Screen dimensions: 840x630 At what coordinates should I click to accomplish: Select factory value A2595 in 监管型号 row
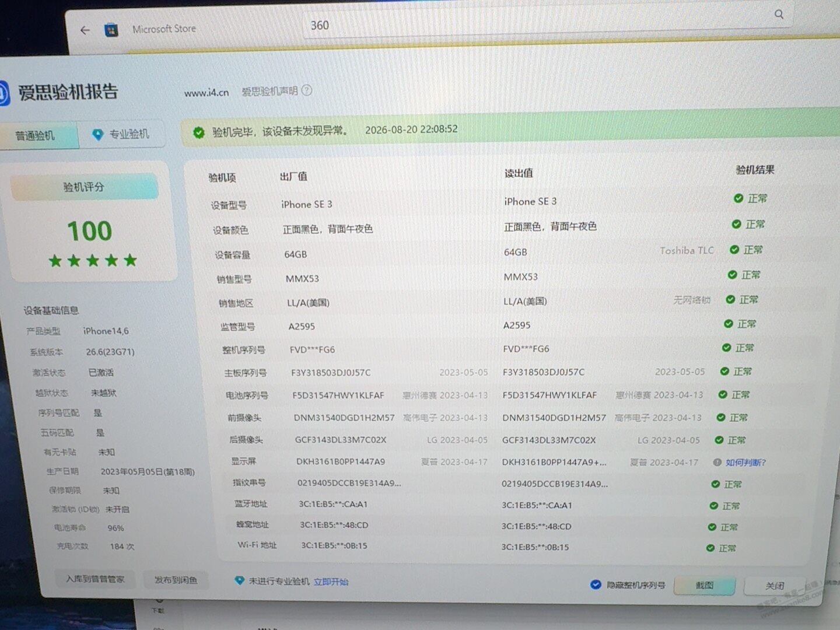pos(302,327)
